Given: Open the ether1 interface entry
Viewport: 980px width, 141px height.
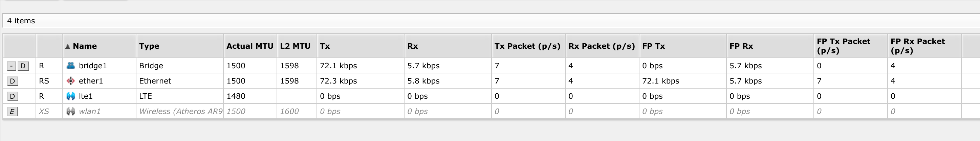Looking at the screenshot, I should [x=90, y=81].
